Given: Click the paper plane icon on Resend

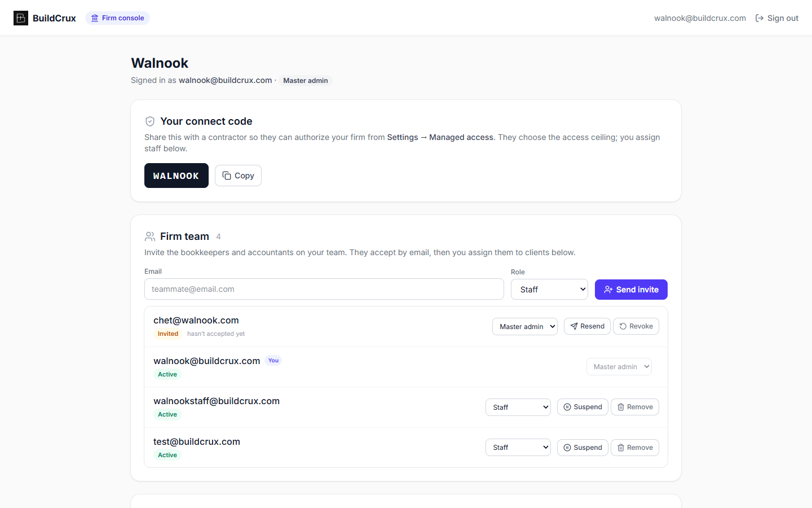Looking at the screenshot, I should coord(574,326).
